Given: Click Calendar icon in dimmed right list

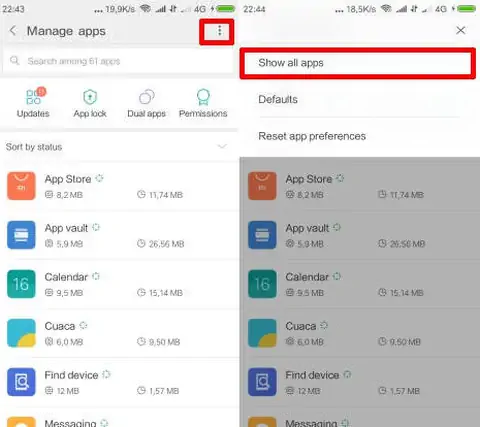Looking at the screenshot, I should click(x=262, y=284).
